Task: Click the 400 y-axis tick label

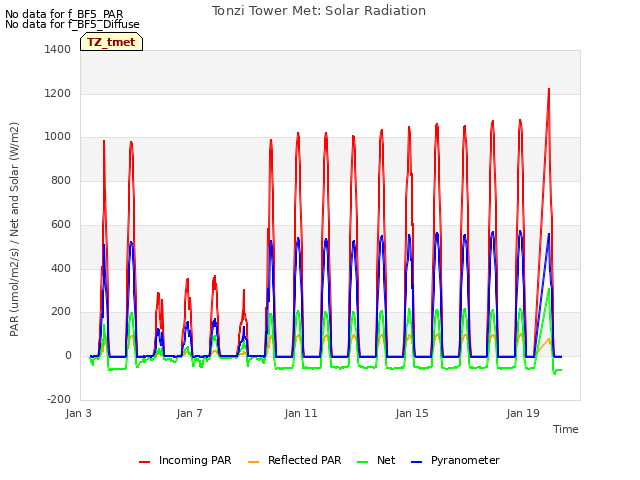Action: coord(61,268)
